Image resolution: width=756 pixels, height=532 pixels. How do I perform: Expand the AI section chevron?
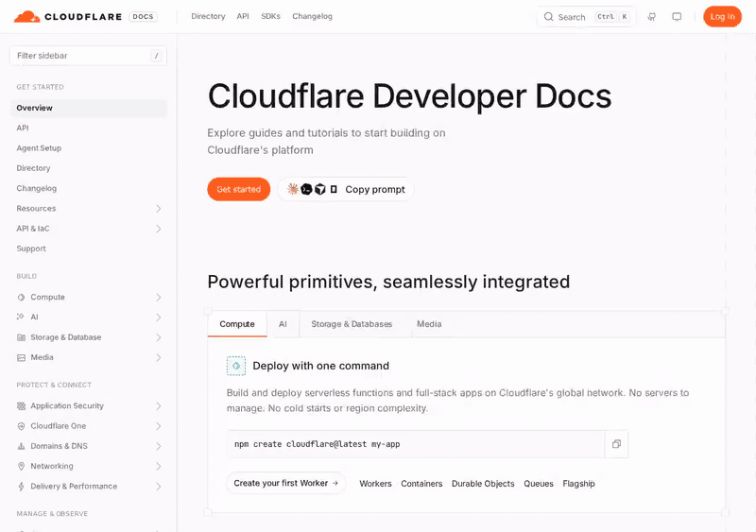point(158,317)
